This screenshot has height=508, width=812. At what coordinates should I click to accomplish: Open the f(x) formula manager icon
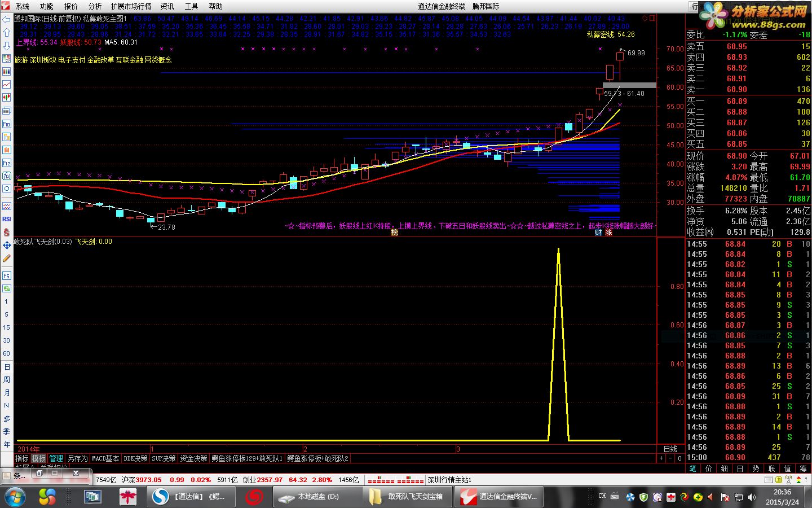[7, 176]
